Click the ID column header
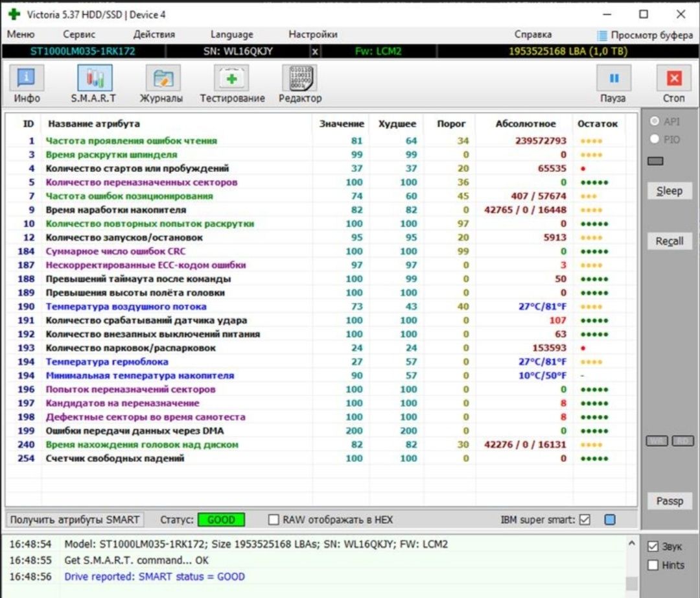Image resolution: width=700 pixels, height=598 pixels. pyautogui.click(x=28, y=124)
